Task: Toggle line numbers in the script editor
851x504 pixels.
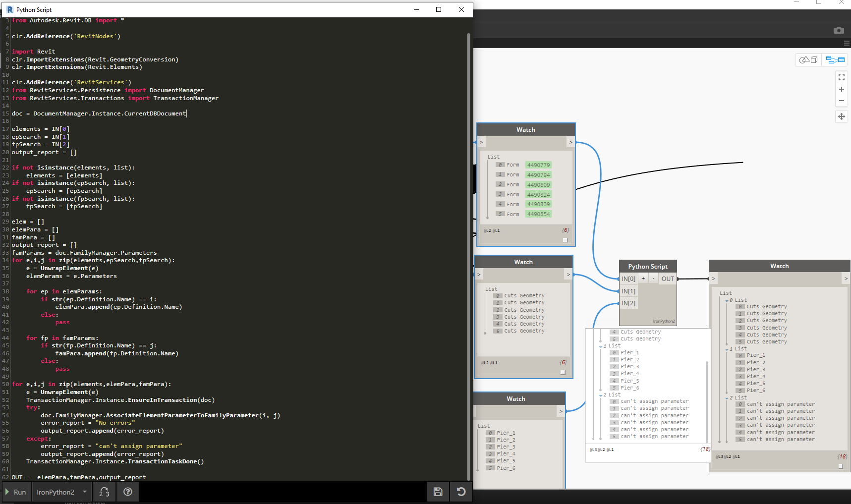Action: click(104, 492)
